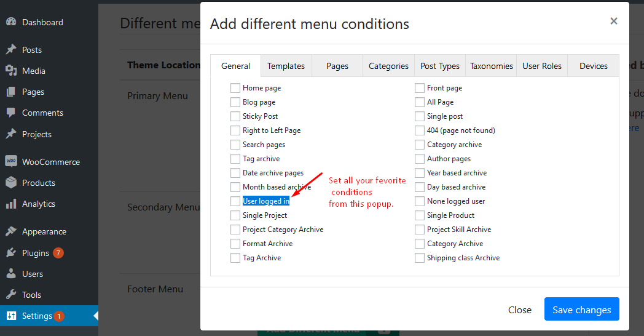Click the Dashboard gauge icon

tap(11, 22)
